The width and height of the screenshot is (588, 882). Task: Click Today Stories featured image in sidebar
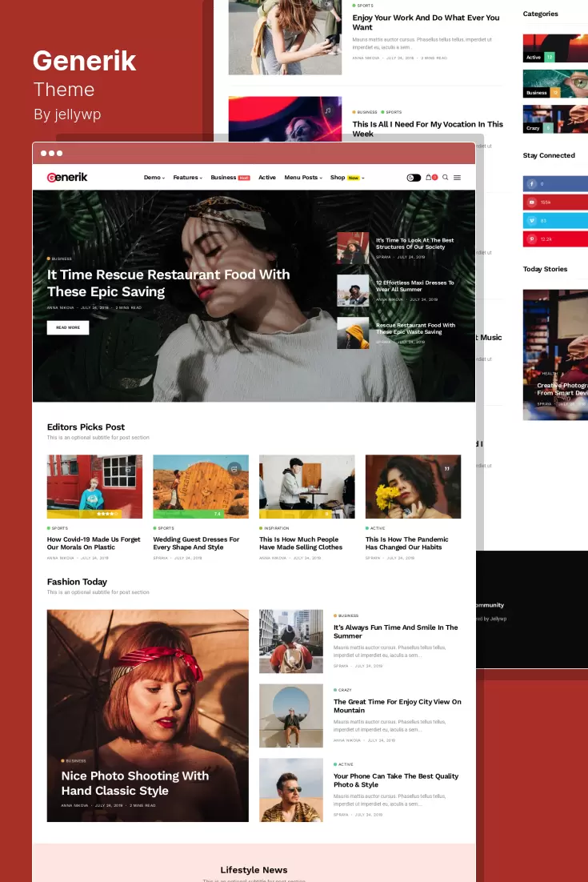click(555, 355)
